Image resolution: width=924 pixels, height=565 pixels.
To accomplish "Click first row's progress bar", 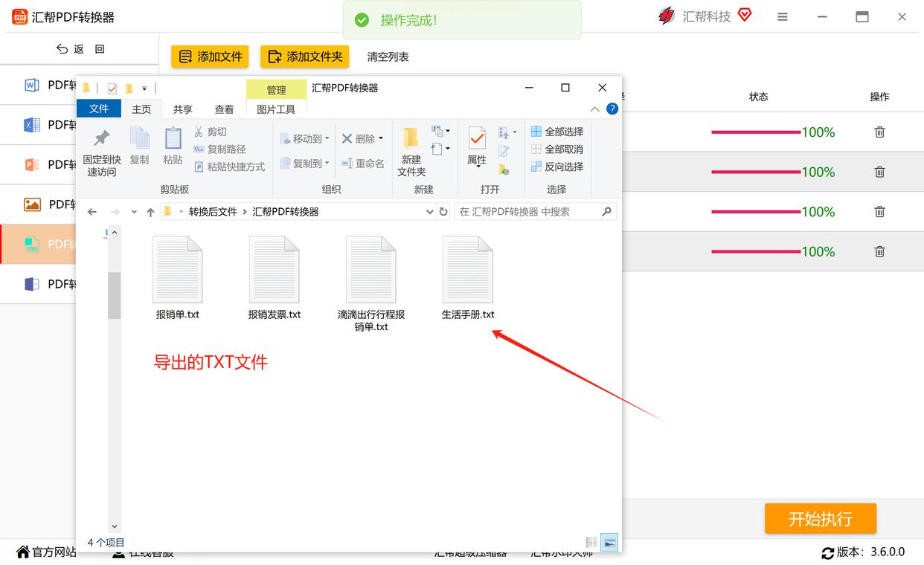I will point(756,132).
